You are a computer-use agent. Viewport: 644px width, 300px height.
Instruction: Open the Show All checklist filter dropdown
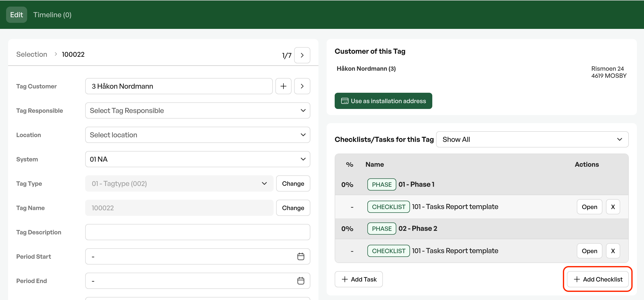tap(532, 139)
